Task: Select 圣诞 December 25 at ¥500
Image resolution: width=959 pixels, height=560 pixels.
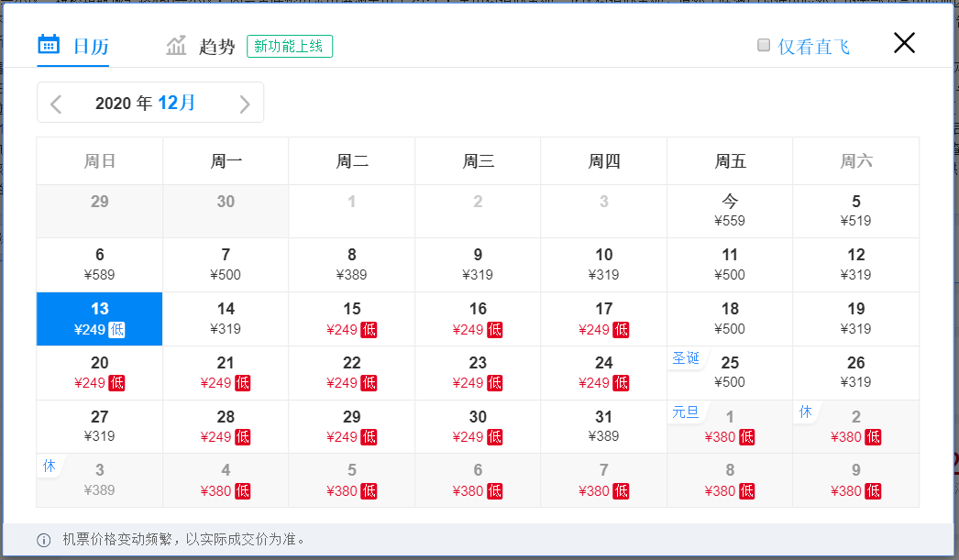Action: pyautogui.click(x=730, y=372)
